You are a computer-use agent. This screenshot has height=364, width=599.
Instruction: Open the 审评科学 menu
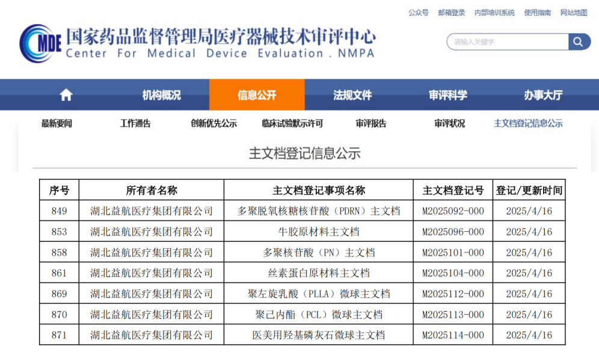[447, 95]
